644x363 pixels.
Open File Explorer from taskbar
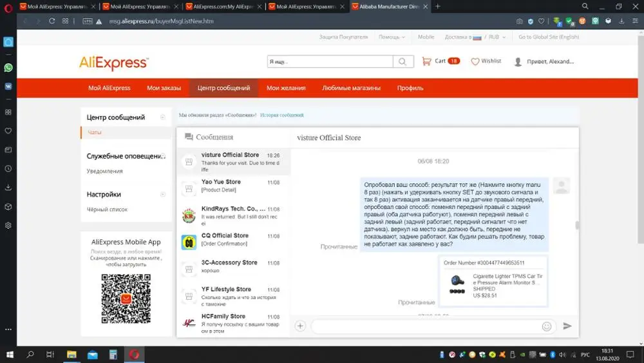point(71,355)
